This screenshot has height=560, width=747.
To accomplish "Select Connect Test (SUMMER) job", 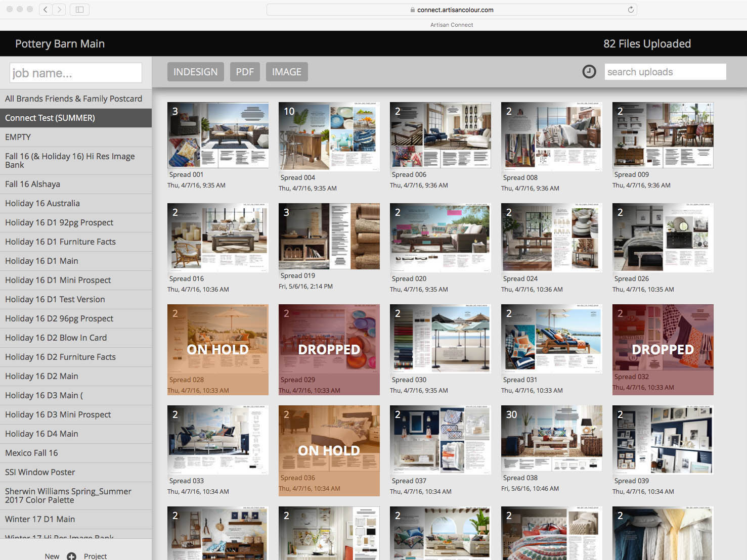I will pyautogui.click(x=76, y=118).
